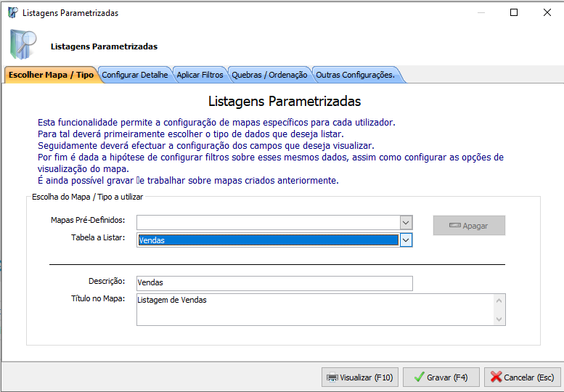Screen dimensions: 564x392
Task: Click the Título no Mapa scrollbar down arrow
Action: tap(499, 319)
